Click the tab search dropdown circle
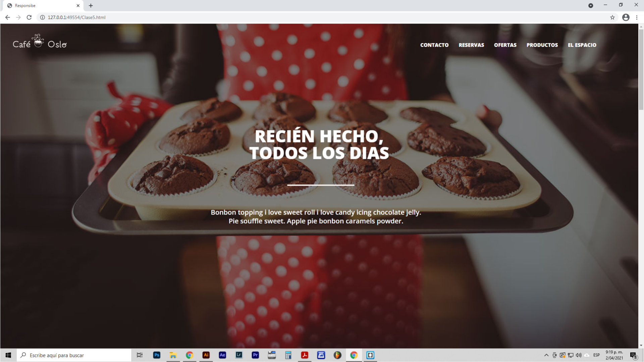The image size is (644, 362). tap(591, 6)
